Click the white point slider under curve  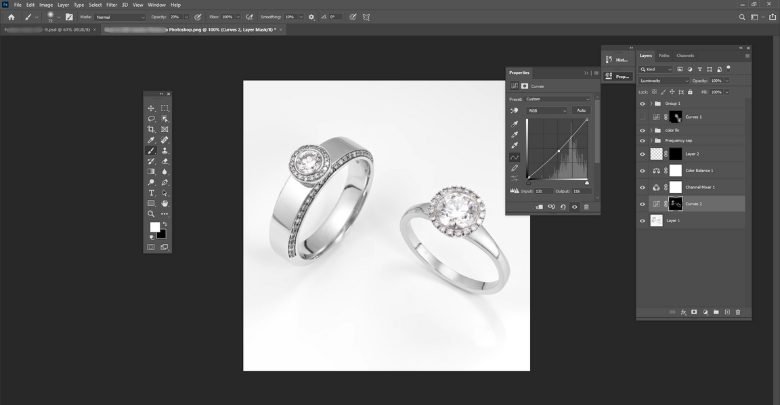tap(587, 183)
